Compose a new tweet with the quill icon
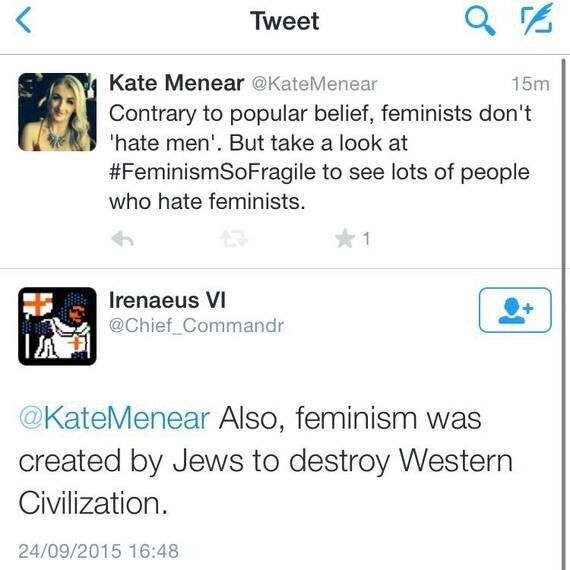 coord(537,19)
